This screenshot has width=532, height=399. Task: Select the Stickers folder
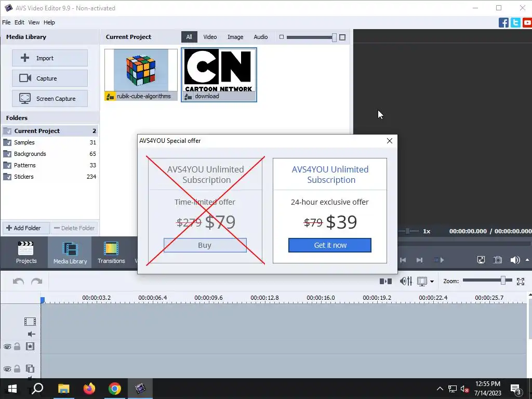pyautogui.click(x=50, y=177)
